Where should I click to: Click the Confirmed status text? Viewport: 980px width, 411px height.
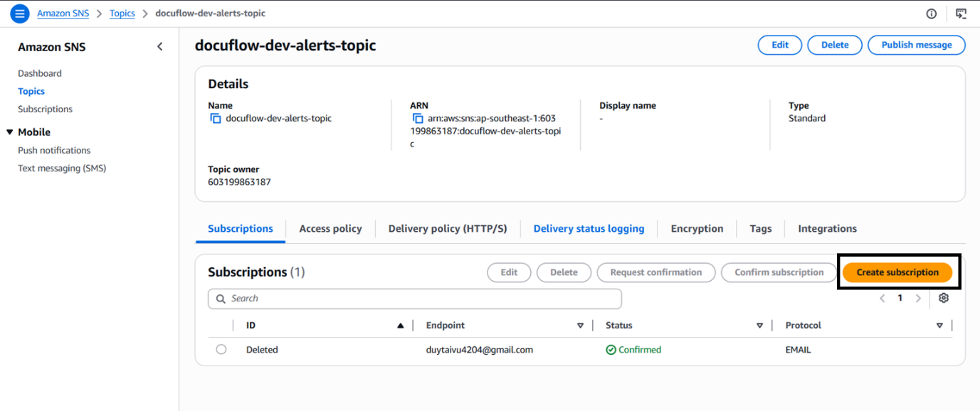[x=640, y=350]
